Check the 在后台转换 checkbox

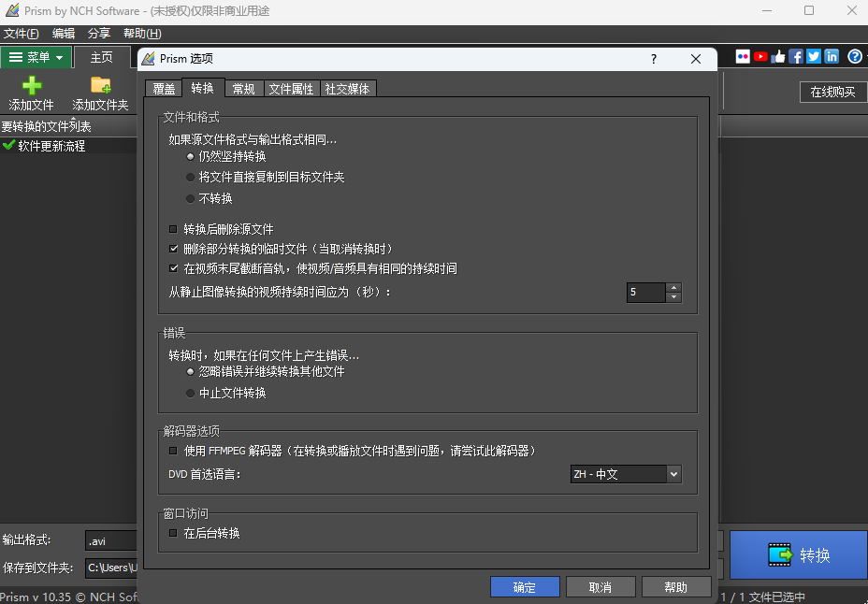pos(173,533)
